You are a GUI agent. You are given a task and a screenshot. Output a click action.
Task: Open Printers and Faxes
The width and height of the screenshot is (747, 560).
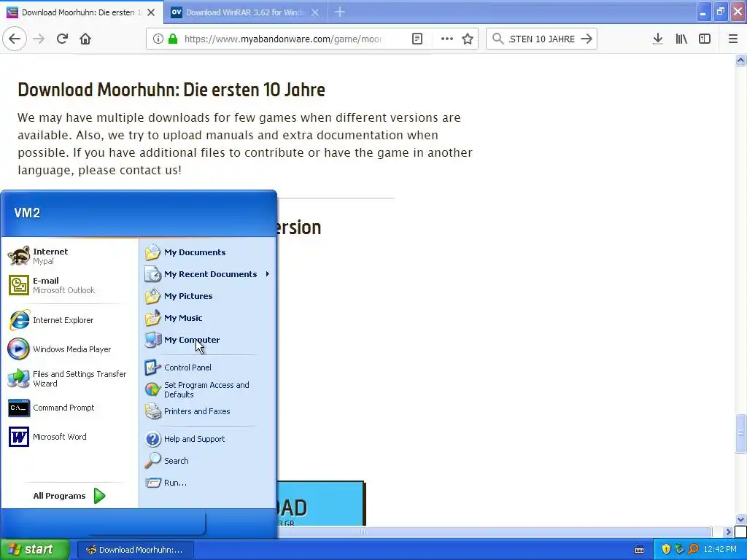[x=208, y=411]
